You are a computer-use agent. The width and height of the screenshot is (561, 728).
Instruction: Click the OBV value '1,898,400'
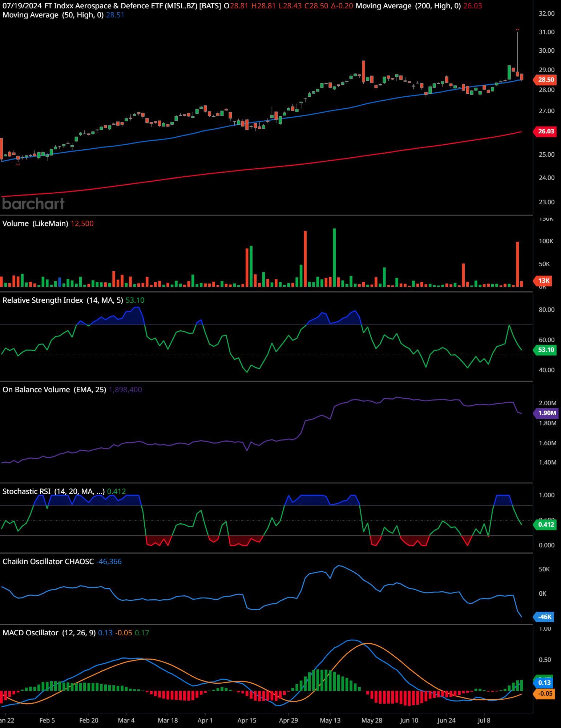(x=125, y=390)
